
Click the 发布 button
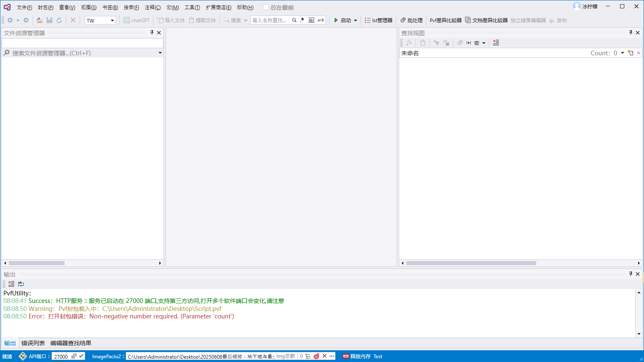[561, 20]
